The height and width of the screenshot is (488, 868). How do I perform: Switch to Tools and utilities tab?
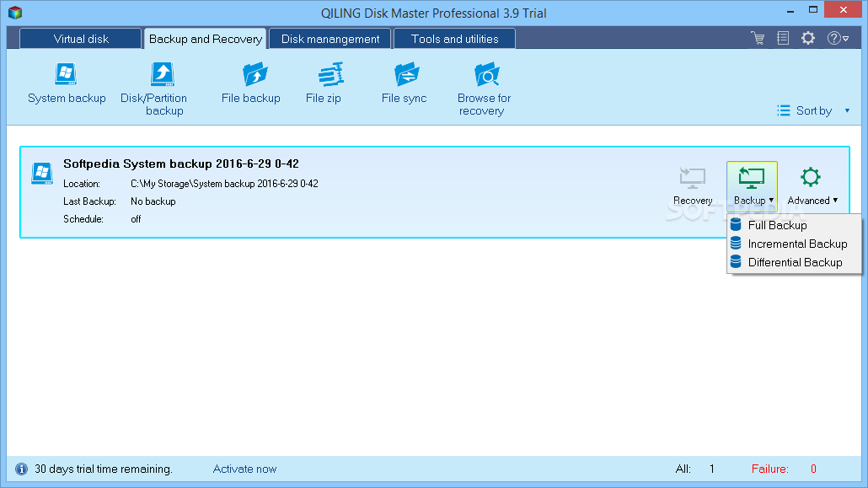(454, 39)
